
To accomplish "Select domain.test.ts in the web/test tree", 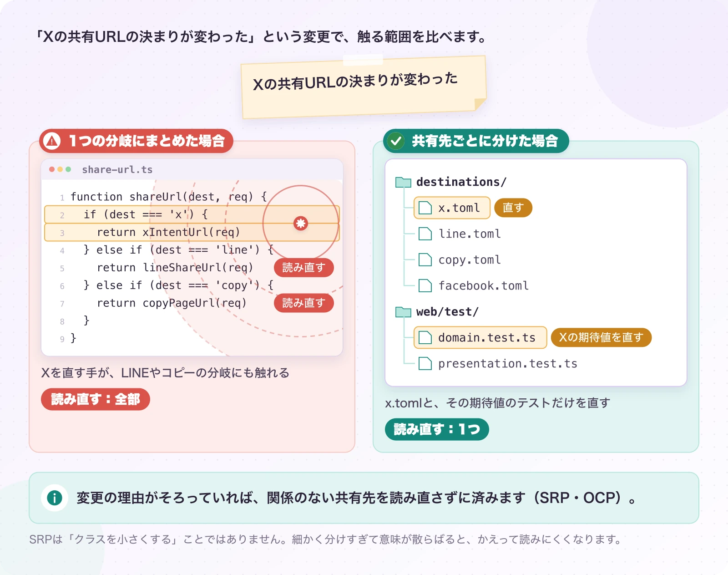I will pyautogui.click(x=480, y=338).
